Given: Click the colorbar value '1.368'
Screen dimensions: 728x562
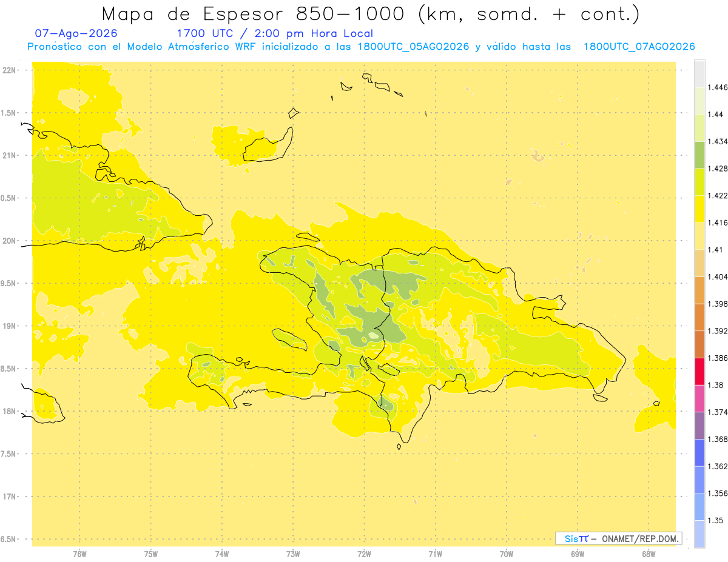Looking at the screenshot, I should [x=718, y=439].
